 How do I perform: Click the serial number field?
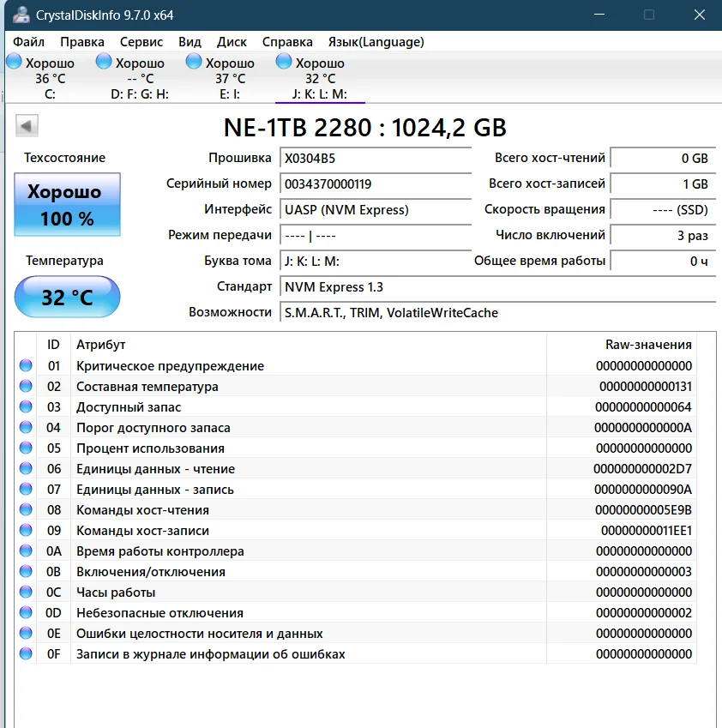point(375,184)
